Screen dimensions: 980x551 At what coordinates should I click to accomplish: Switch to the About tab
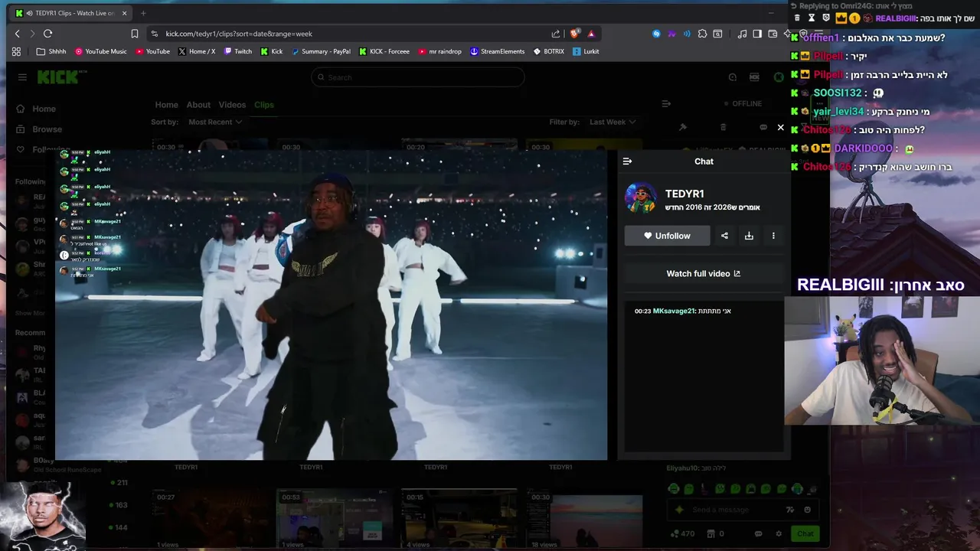[x=198, y=105]
